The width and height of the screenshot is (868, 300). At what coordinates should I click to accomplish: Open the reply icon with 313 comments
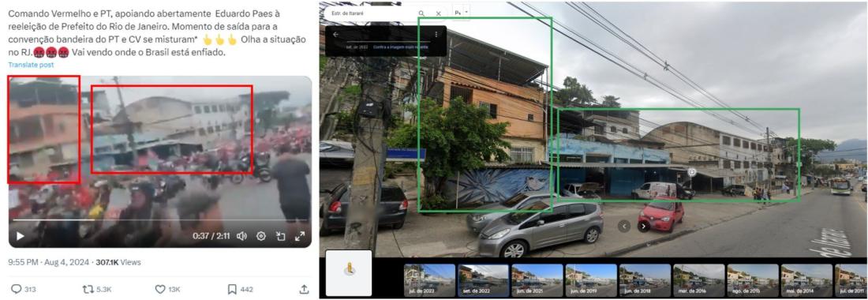point(16,289)
